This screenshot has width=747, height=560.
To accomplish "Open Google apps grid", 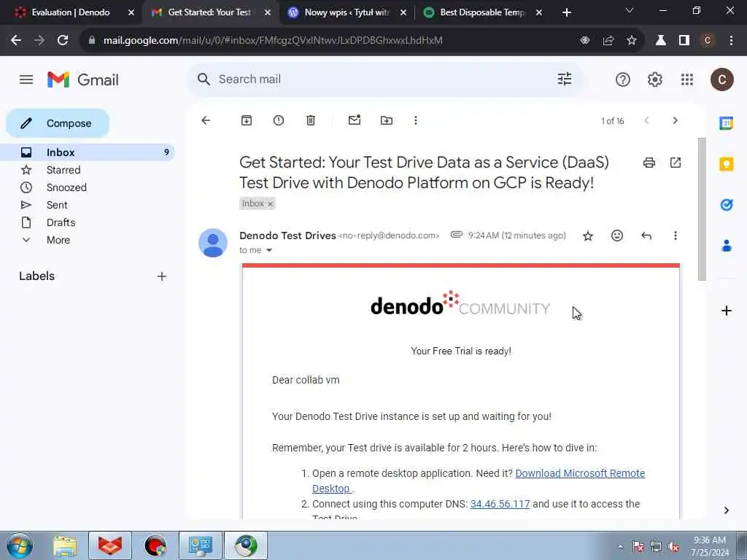I will point(687,79).
